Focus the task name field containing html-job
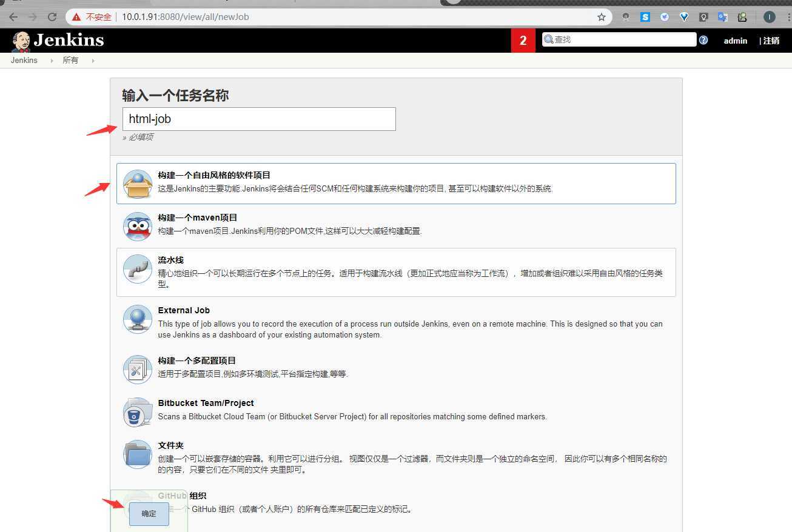The height and width of the screenshot is (532, 792). coord(259,119)
